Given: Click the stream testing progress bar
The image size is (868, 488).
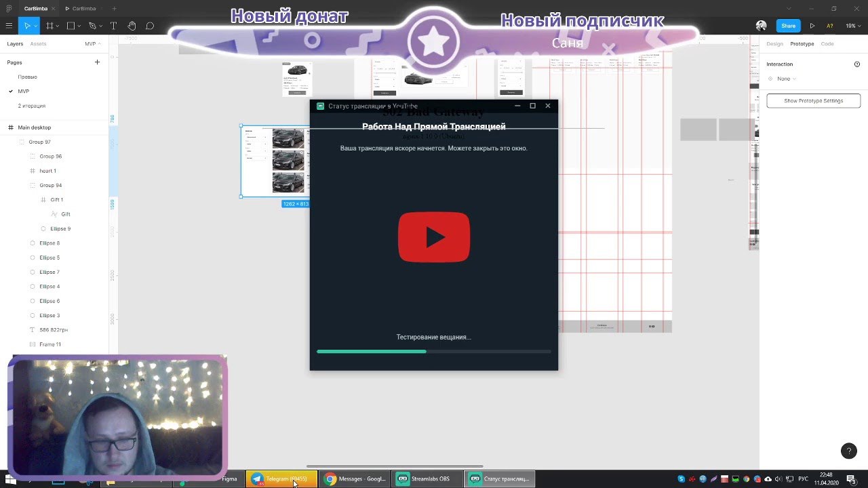Looking at the screenshot, I should coord(434,351).
